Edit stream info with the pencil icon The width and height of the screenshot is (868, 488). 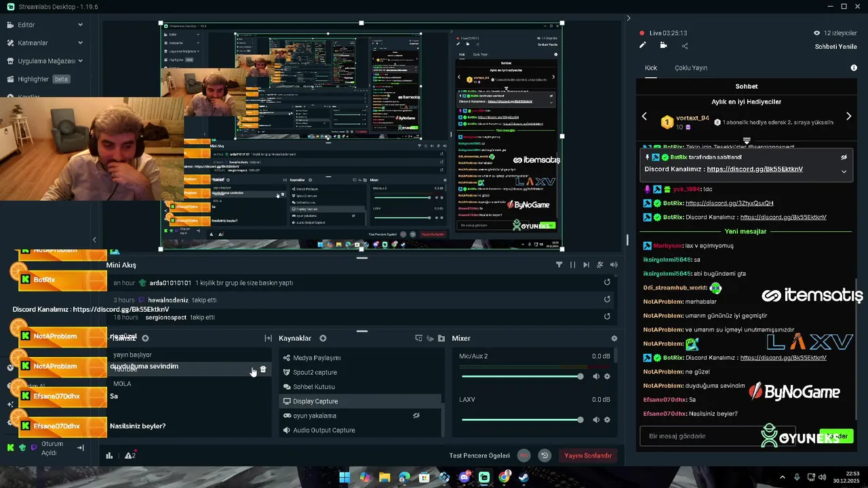tap(643, 45)
